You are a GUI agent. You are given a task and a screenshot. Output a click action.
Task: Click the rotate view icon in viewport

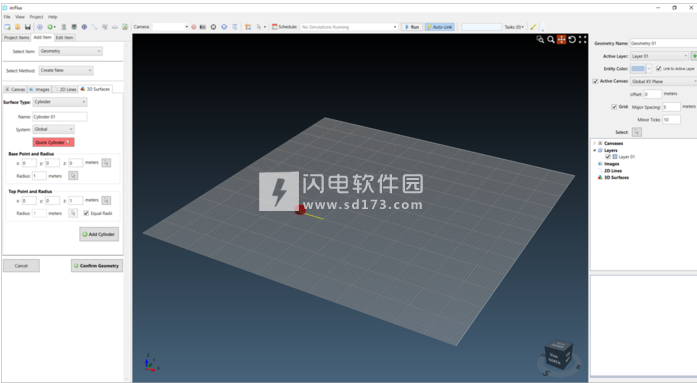572,40
